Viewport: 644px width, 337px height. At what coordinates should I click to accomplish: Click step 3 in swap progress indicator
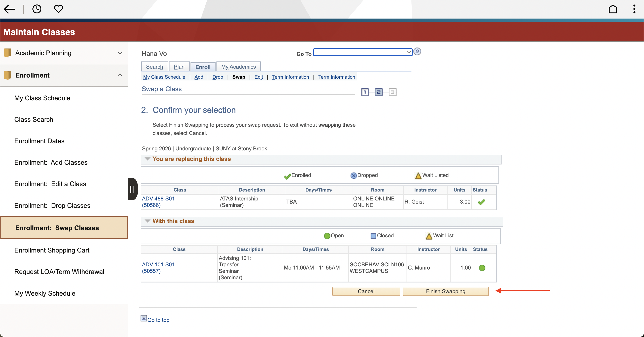click(x=393, y=92)
